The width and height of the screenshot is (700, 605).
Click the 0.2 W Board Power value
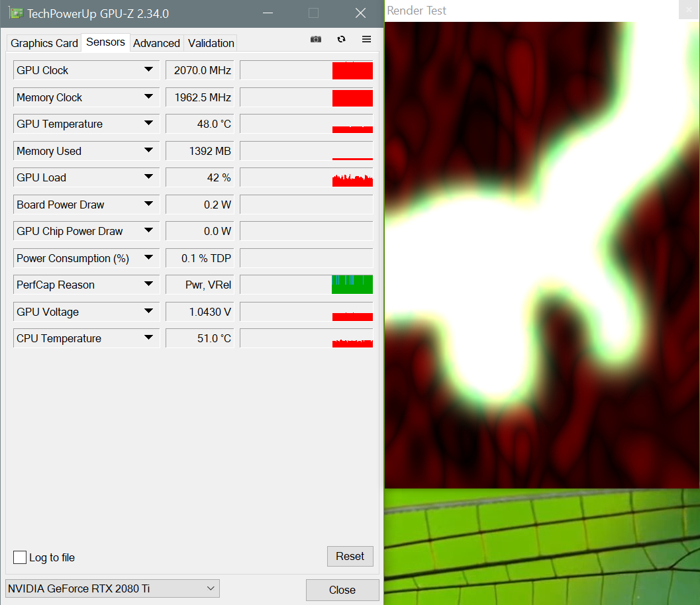200,205
